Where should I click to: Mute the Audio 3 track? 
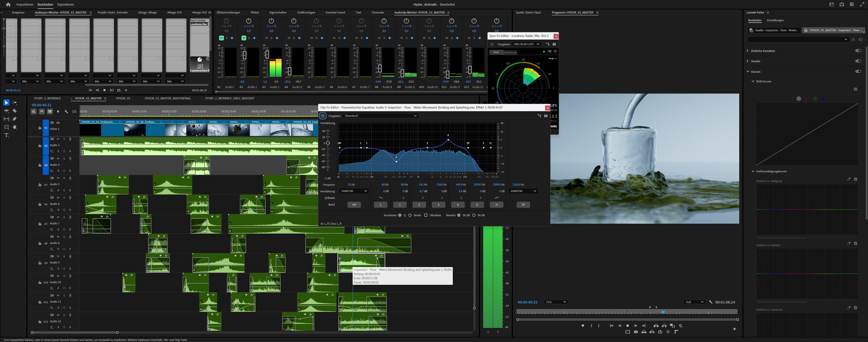click(x=58, y=139)
